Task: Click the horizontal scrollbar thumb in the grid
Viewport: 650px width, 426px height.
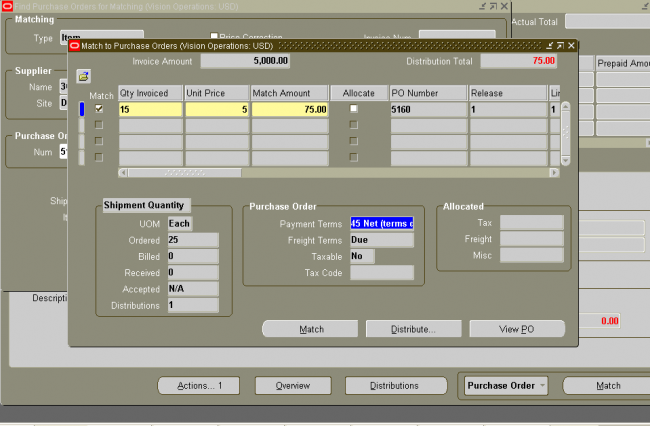Action: pyautogui.click(x=184, y=172)
